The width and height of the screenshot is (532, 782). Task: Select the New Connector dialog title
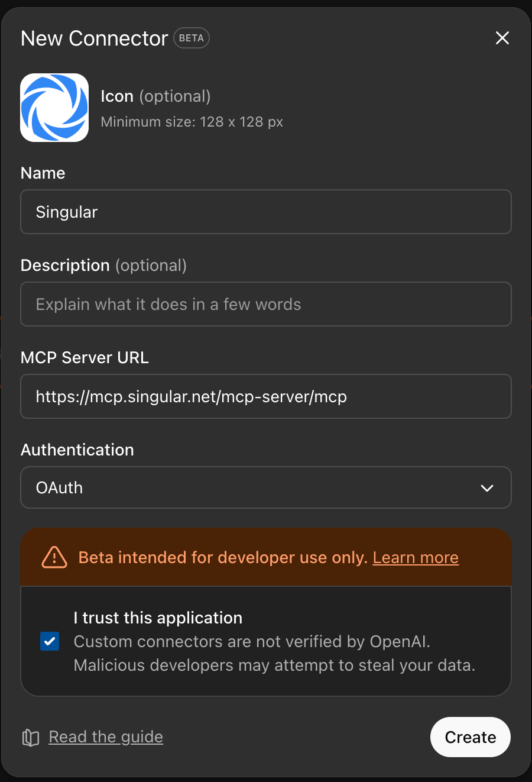pos(93,38)
